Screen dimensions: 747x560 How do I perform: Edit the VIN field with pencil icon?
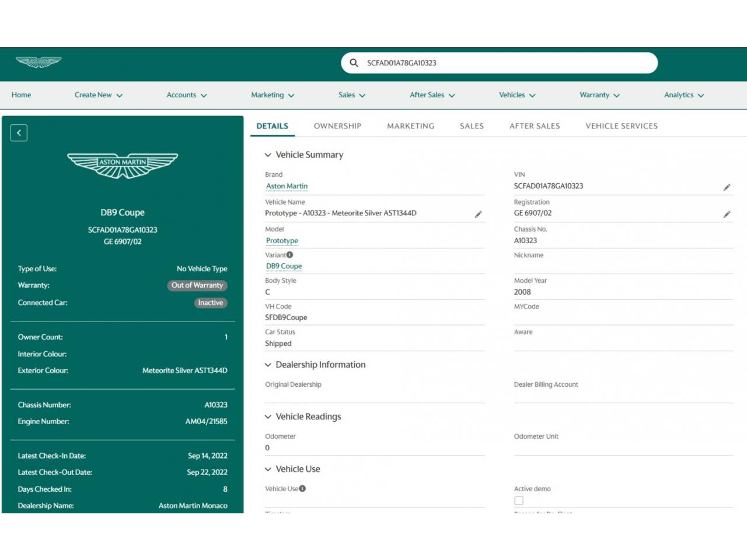[727, 187]
